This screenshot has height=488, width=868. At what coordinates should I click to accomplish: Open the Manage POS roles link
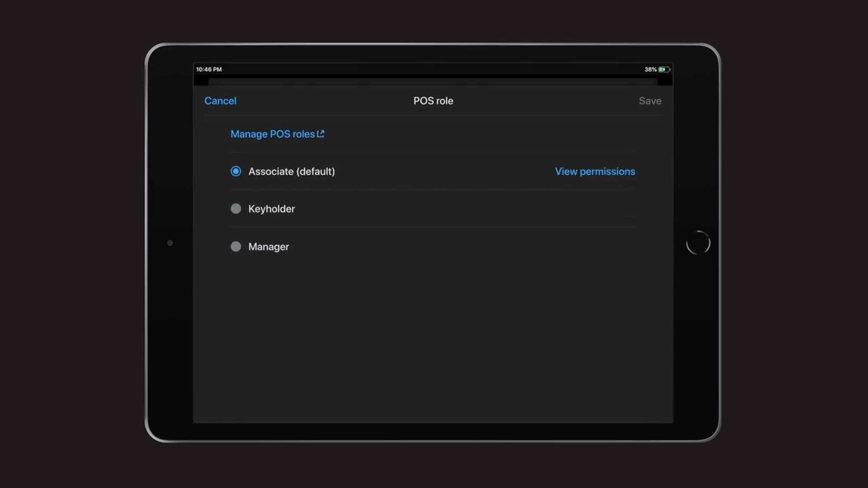[x=273, y=134]
